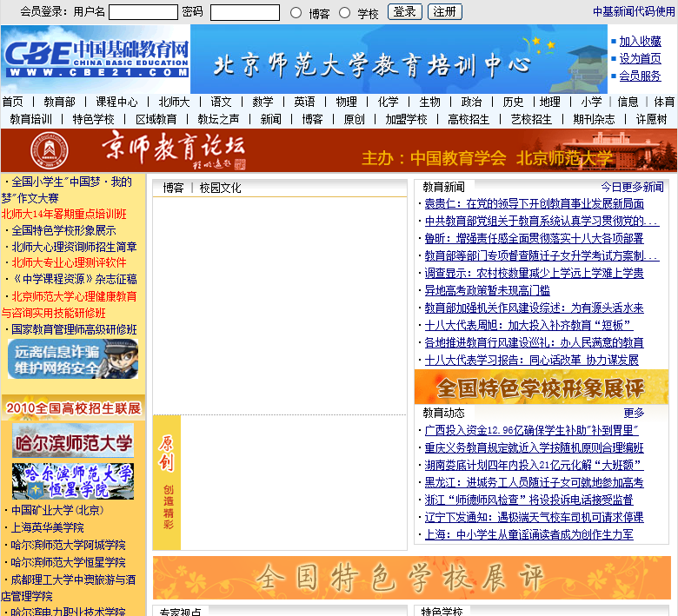Open news 袁贵仁:在党的领导下开创教育事业发展新局面
The width and height of the screenshot is (678, 616).
pyautogui.click(x=534, y=203)
